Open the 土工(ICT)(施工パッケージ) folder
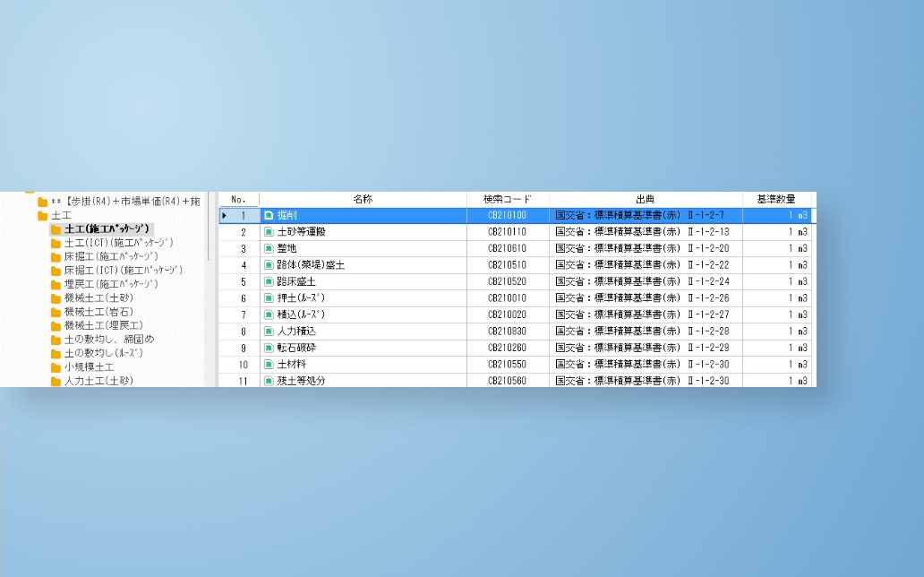Screen dimensions: 924x577 click(x=118, y=243)
